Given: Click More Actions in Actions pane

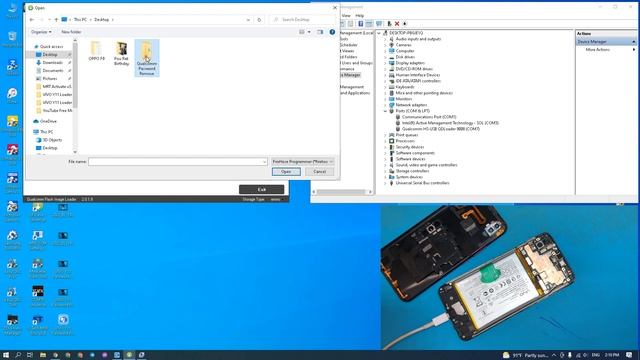Looking at the screenshot, I should coord(598,49).
